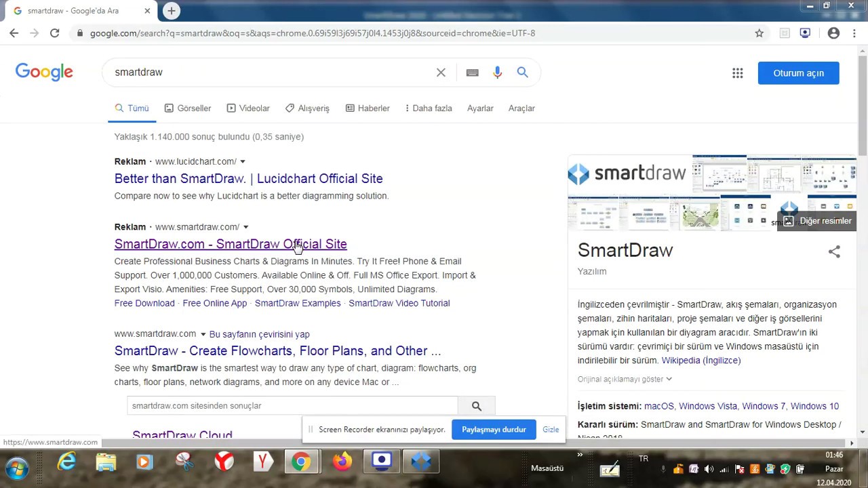
Task: Open the Google apps grid
Action: tap(738, 73)
